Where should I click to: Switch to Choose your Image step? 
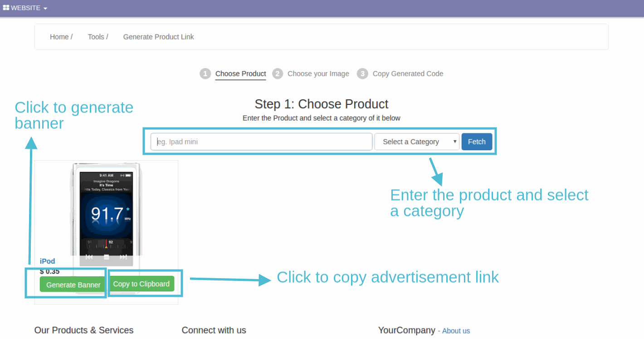[x=318, y=74]
